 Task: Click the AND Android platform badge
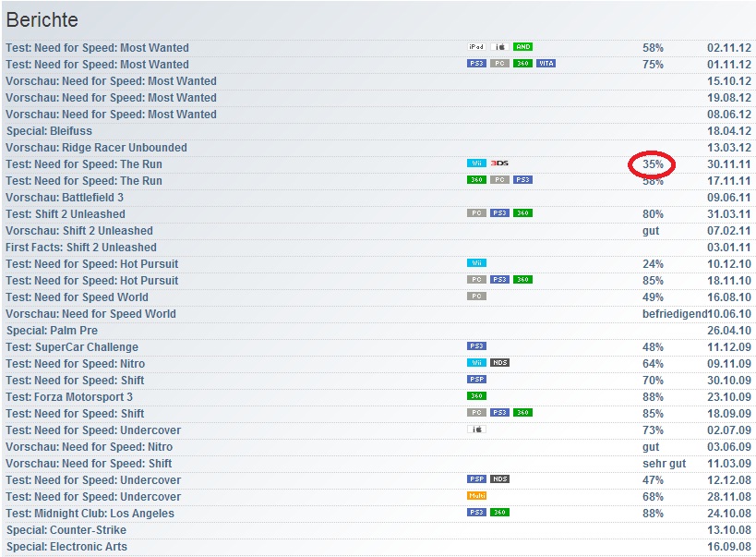522,47
